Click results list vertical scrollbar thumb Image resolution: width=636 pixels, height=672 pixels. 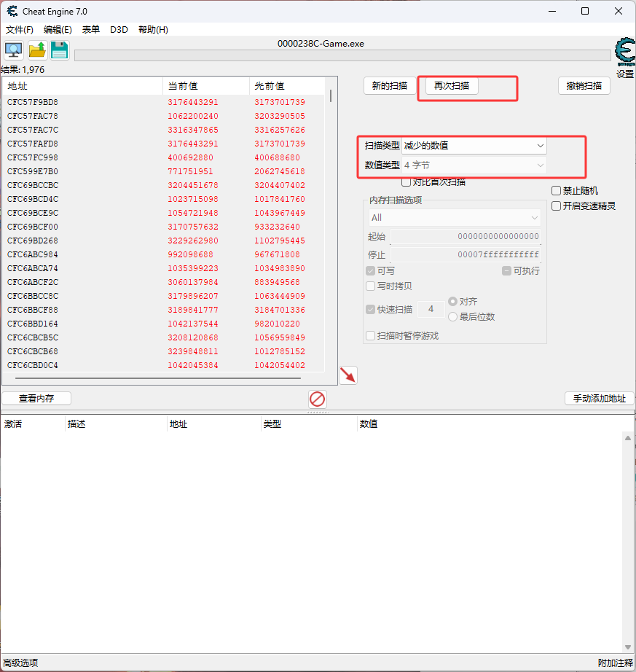[331, 95]
